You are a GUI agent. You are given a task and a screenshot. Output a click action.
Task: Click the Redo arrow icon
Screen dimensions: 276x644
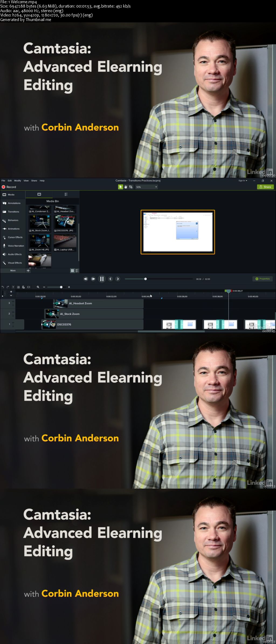[8, 287]
